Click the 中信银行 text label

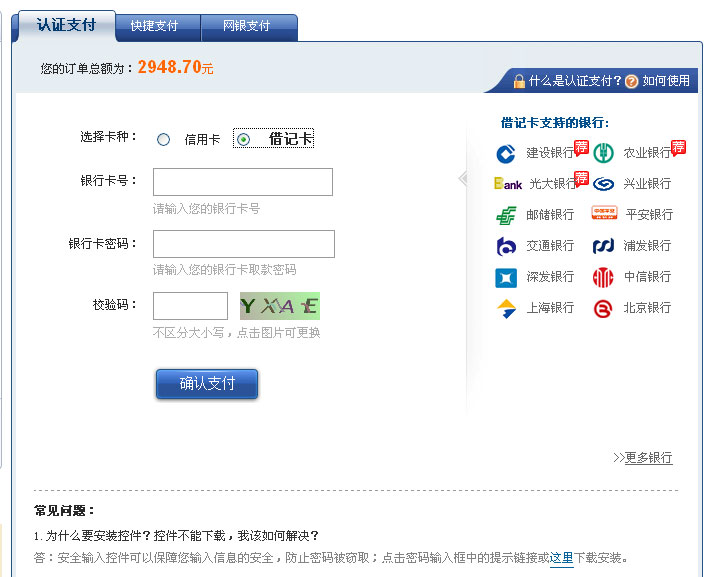coord(647,277)
